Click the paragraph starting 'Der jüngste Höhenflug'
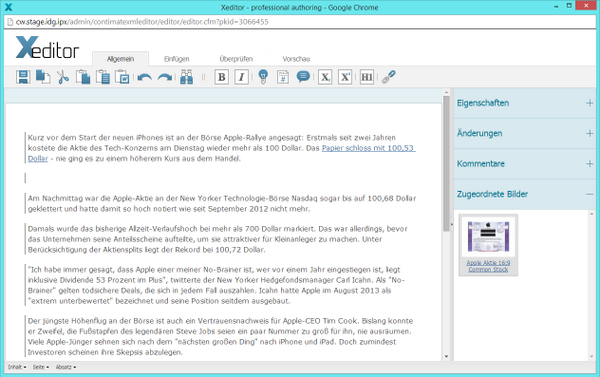 [x=222, y=336]
